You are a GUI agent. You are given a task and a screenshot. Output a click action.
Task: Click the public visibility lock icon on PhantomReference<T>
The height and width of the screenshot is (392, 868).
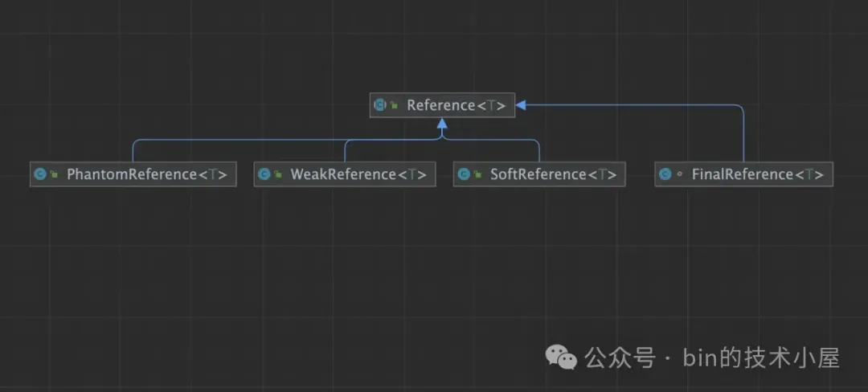[54, 174]
